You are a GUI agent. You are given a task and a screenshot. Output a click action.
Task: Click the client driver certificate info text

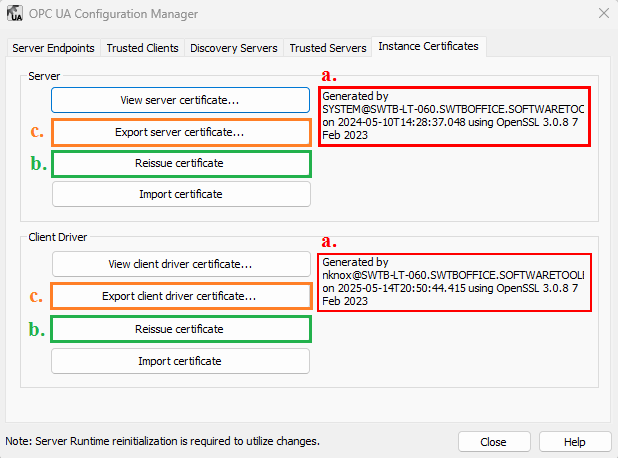pyautogui.click(x=454, y=281)
